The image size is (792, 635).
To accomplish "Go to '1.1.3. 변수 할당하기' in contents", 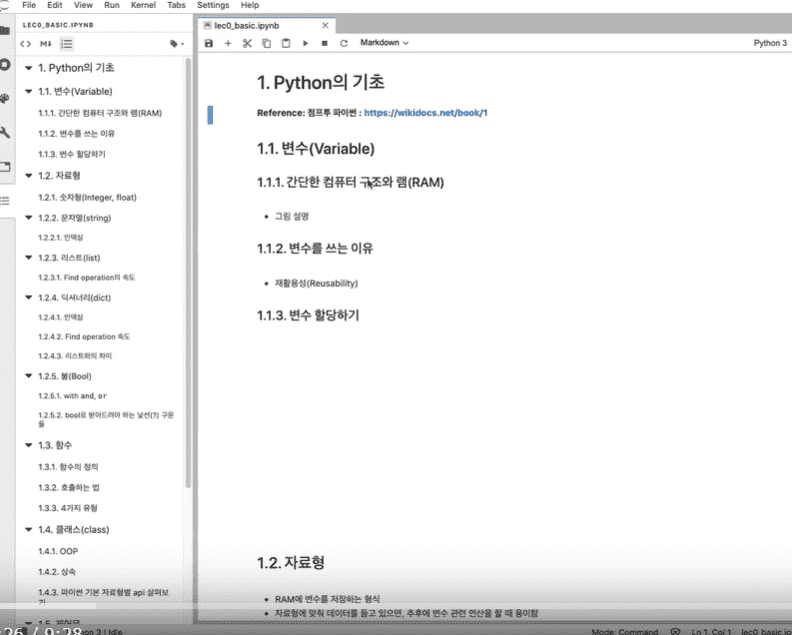I will (x=72, y=155).
